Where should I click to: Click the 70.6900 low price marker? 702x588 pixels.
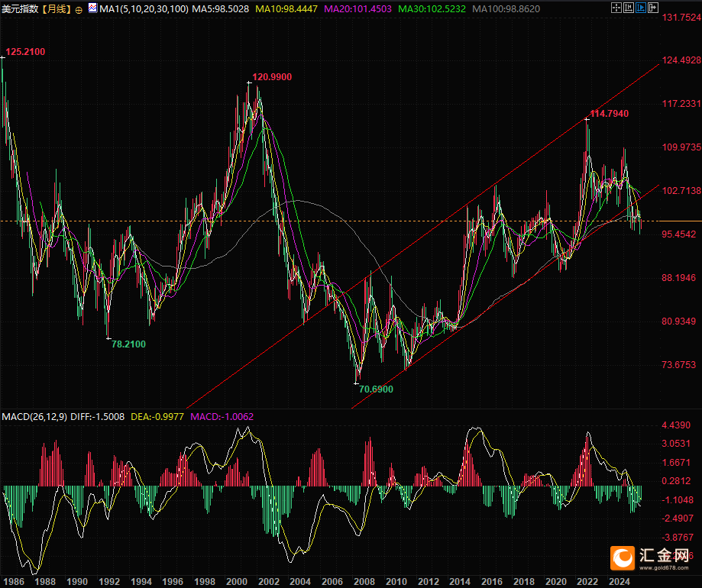376,389
